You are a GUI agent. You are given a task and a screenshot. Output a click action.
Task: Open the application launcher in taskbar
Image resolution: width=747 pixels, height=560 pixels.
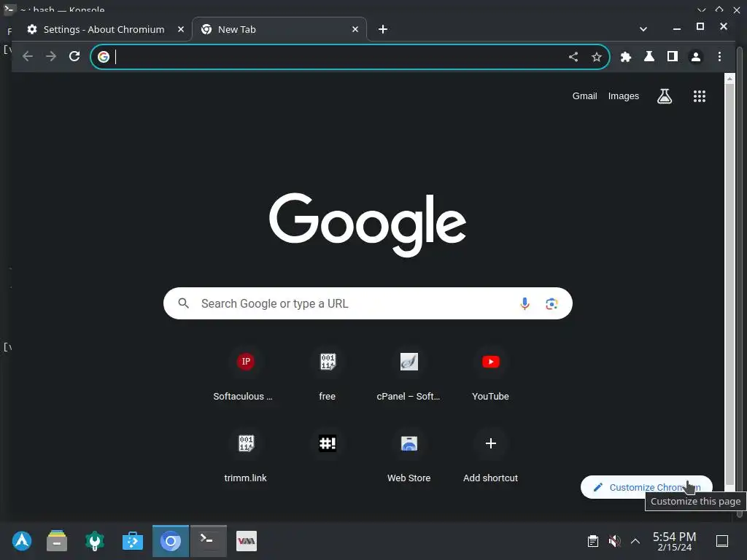21,541
